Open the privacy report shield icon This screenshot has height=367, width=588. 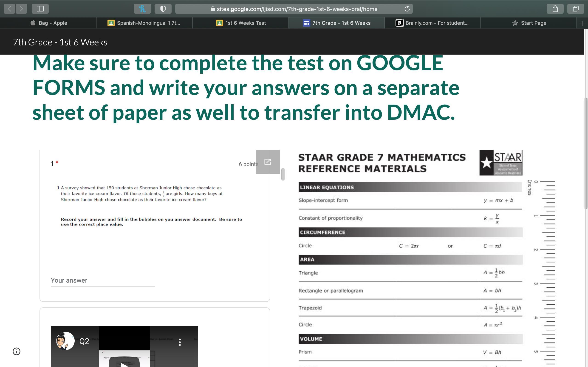tap(163, 9)
